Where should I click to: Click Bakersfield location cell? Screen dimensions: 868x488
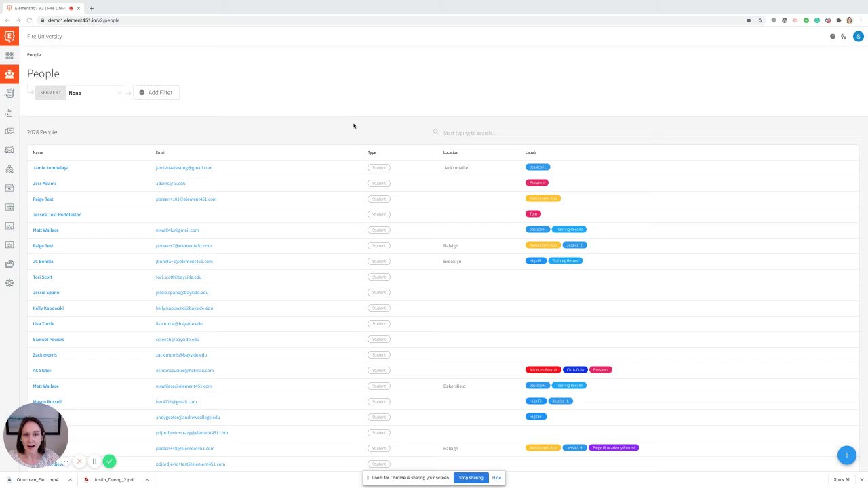(454, 386)
